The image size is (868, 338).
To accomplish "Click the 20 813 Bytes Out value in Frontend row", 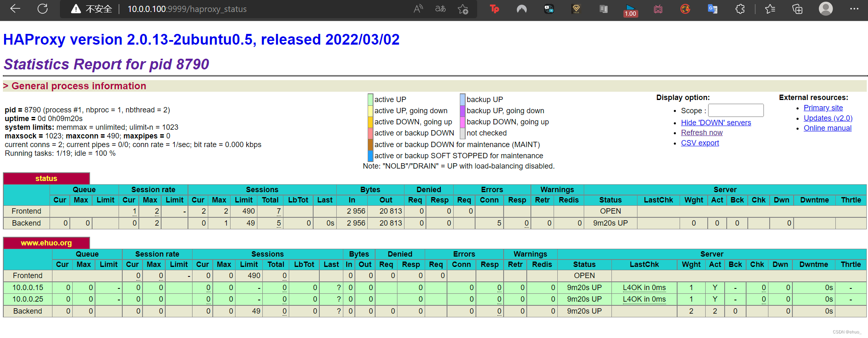I will (390, 211).
